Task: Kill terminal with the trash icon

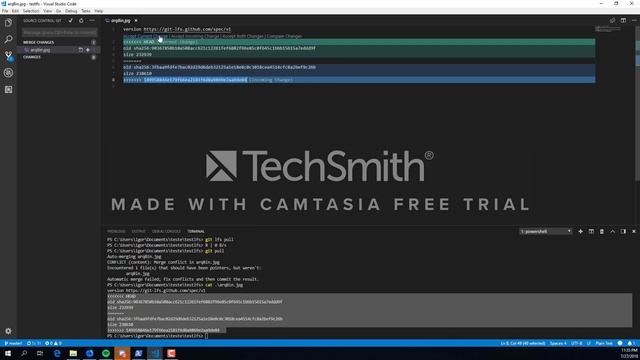Action: coord(602,231)
